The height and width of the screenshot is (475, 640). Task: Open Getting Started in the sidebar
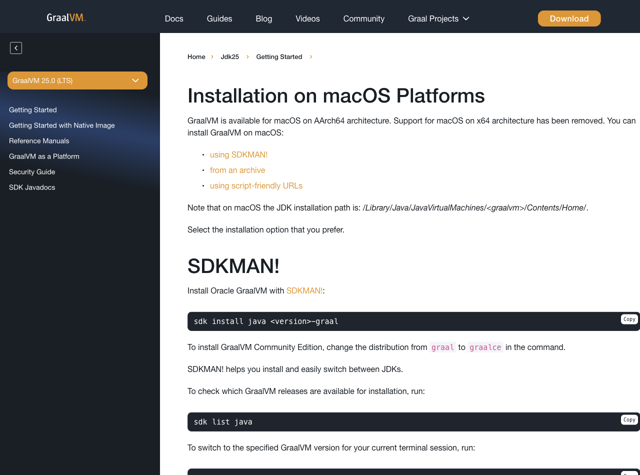[x=33, y=110]
